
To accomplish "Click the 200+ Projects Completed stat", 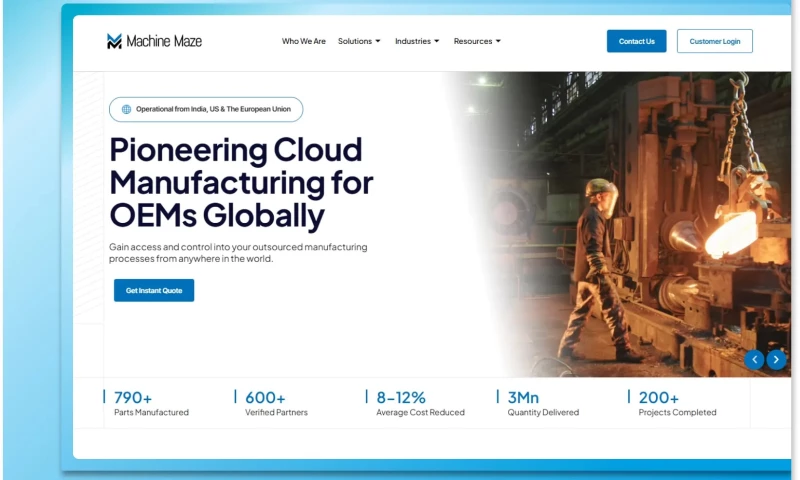I will pos(676,403).
